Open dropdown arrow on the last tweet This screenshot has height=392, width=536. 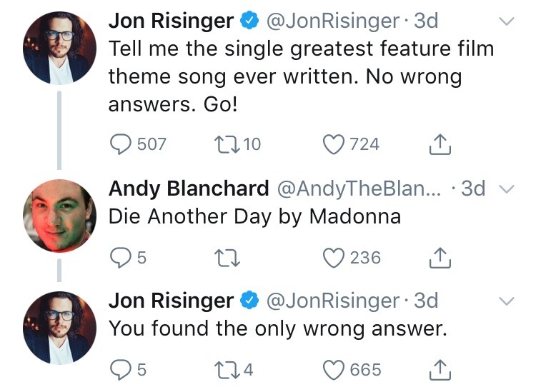tap(505, 301)
